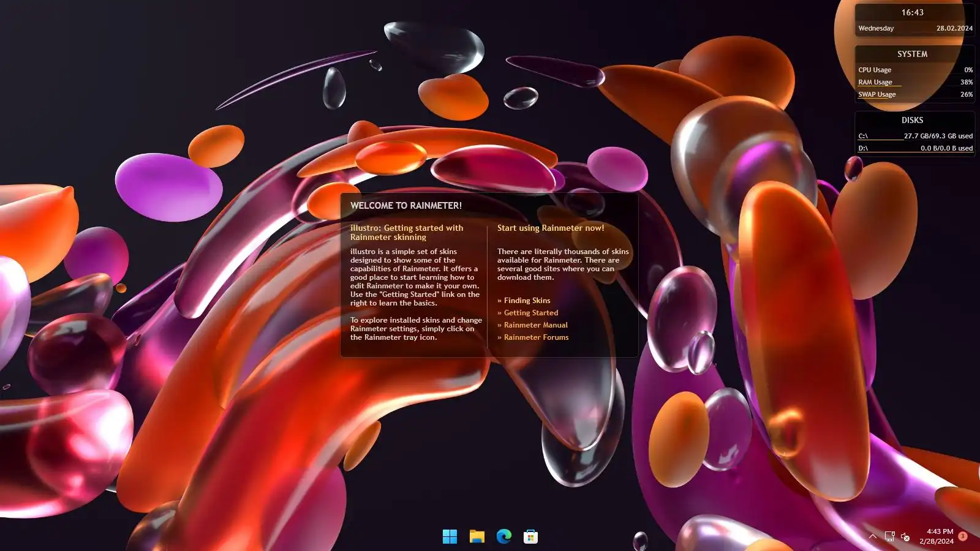
Task: Open the Windows Start menu
Action: point(450,537)
